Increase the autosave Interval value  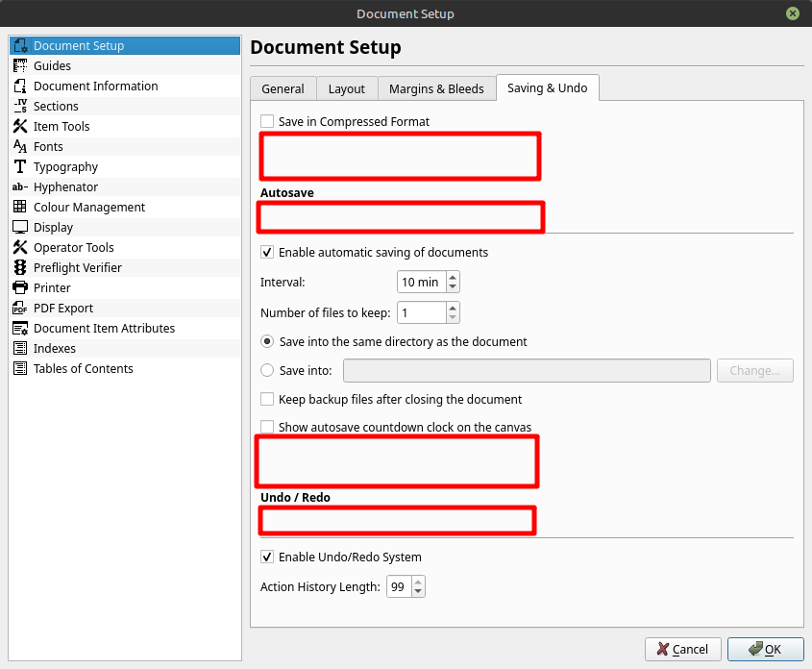[453, 277]
